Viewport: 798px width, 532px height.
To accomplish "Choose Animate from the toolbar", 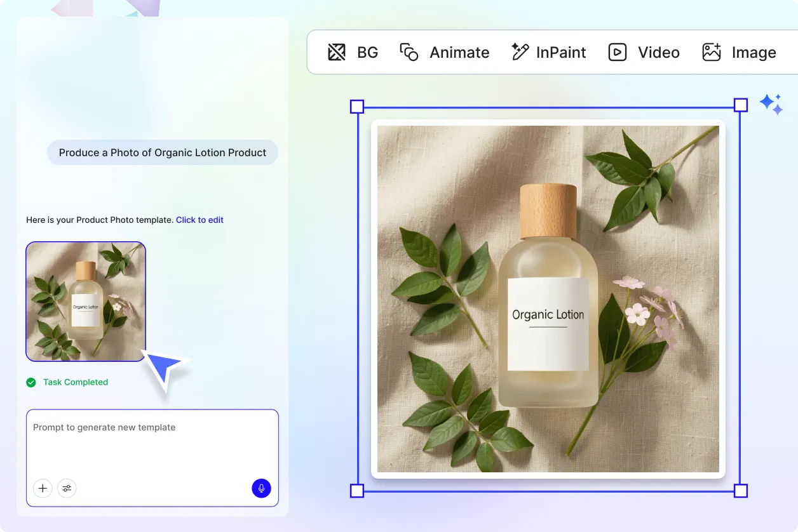I will click(x=445, y=52).
